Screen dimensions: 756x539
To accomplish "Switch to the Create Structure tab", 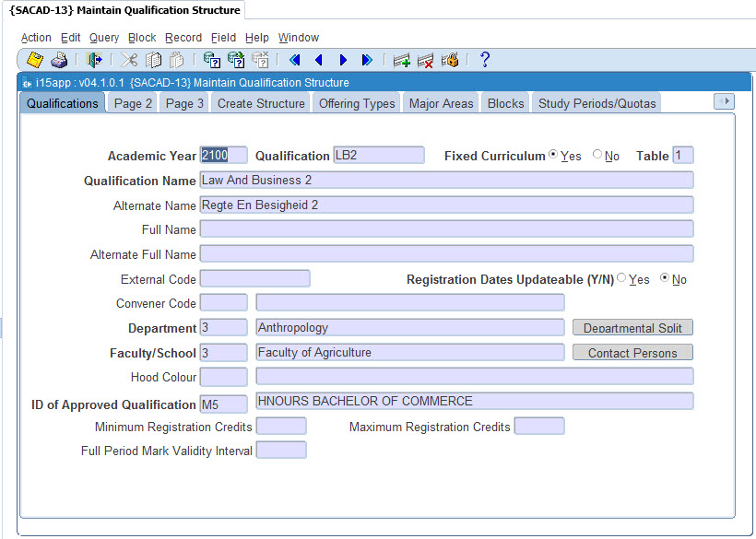I will point(261,103).
